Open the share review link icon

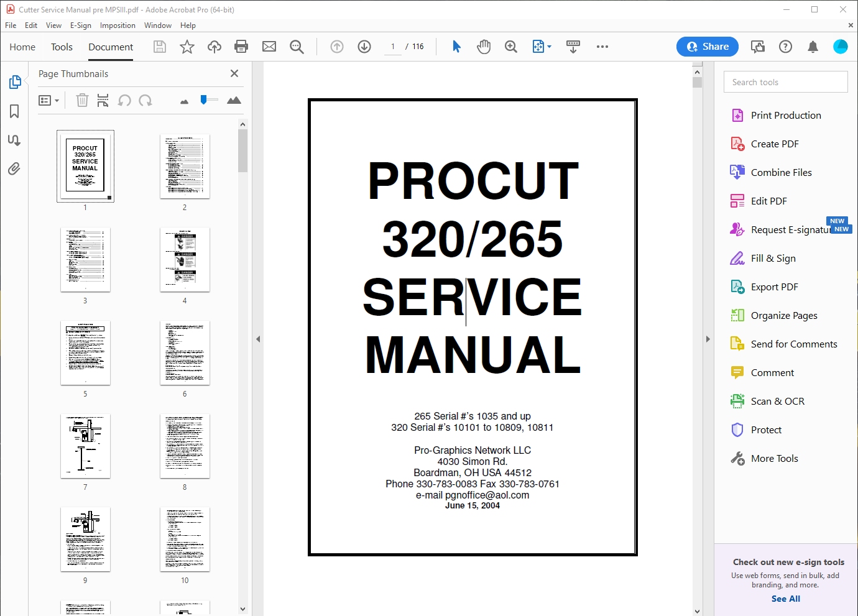tap(758, 47)
